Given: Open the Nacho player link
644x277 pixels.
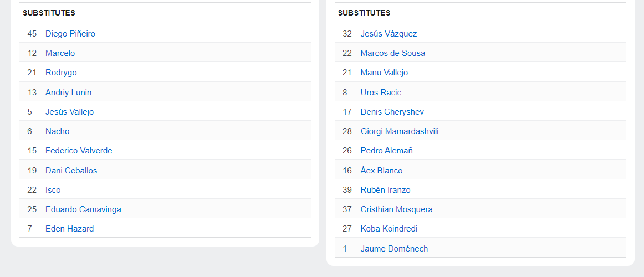Looking at the screenshot, I should point(57,131).
